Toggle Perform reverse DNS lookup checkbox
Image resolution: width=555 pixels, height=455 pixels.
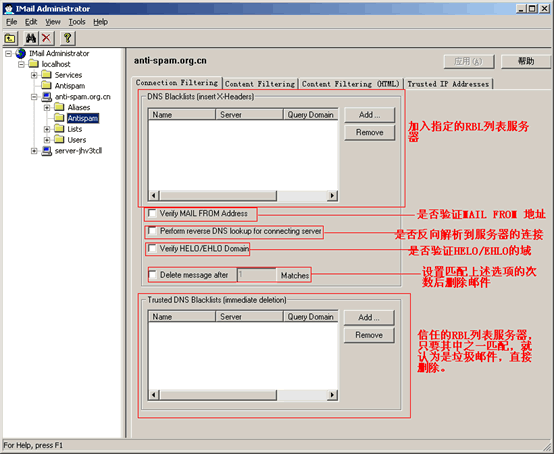tap(152, 231)
